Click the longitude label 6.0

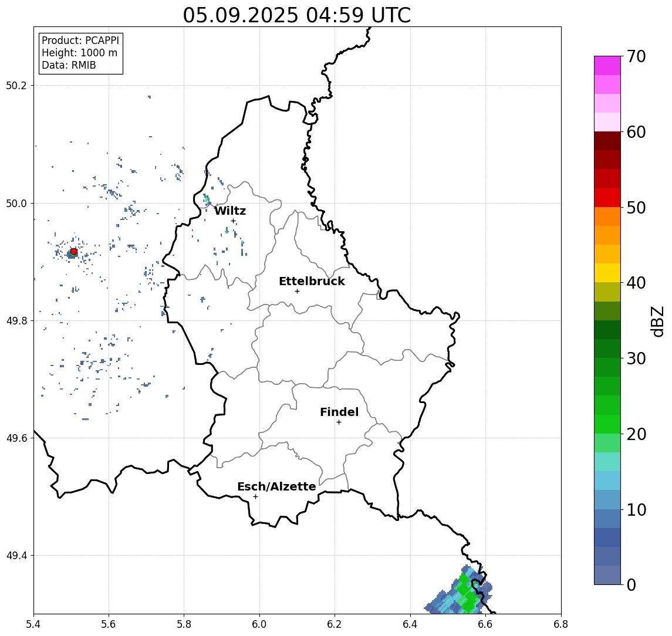pos(260,624)
